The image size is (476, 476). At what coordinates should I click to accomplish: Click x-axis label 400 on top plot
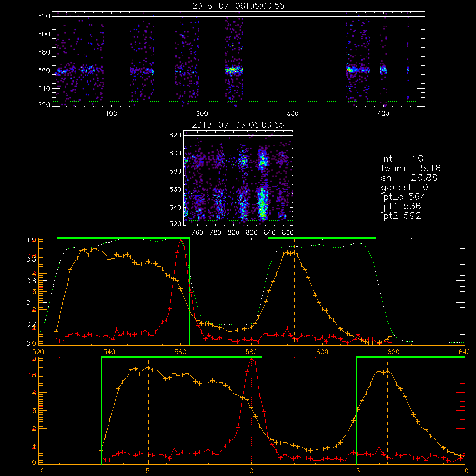coord(383,114)
